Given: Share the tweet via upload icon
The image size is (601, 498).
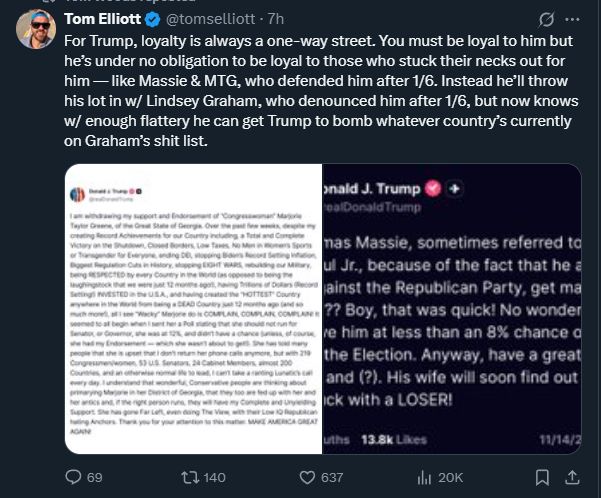Looking at the screenshot, I should click(572, 477).
